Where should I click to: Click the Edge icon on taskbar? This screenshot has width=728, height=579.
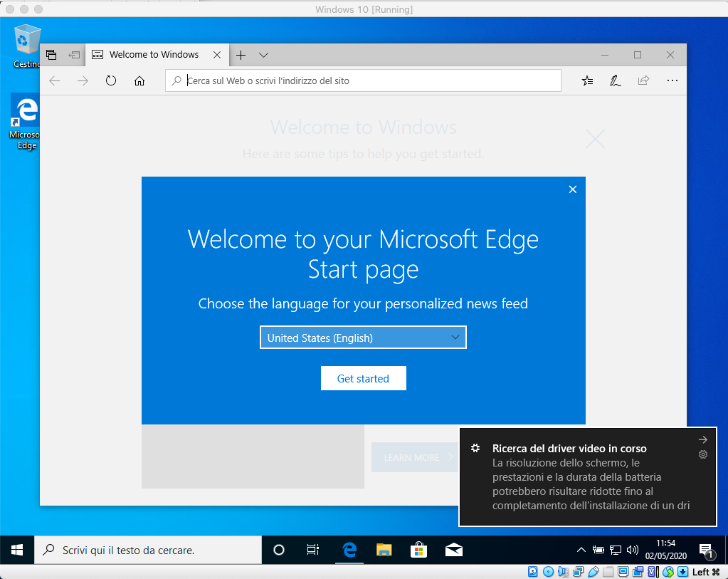click(349, 551)
